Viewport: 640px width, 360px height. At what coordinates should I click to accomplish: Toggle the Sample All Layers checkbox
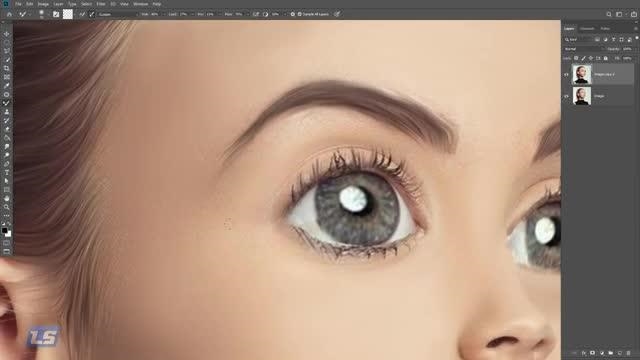300,14
